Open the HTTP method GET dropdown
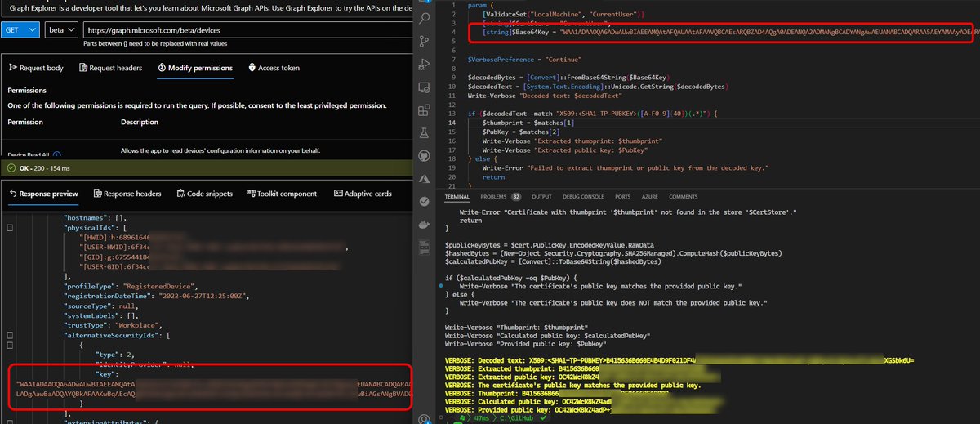This screenshot has width=980, height=424. [x=20, y=29]
